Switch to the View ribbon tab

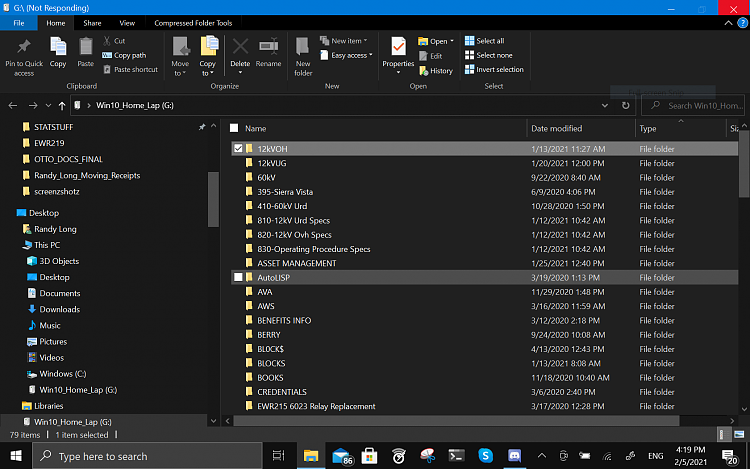pyautogui.click(x=127, y=23)
